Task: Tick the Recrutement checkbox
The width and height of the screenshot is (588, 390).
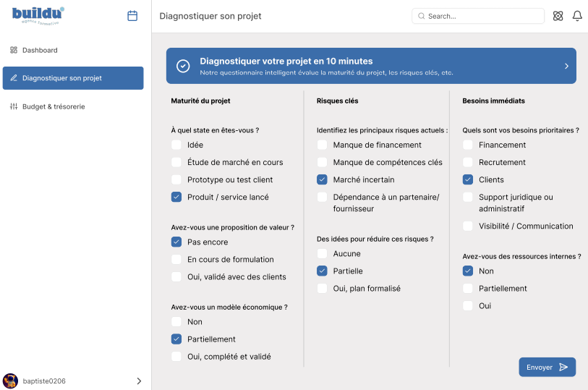Action: [x=468, y=162]
